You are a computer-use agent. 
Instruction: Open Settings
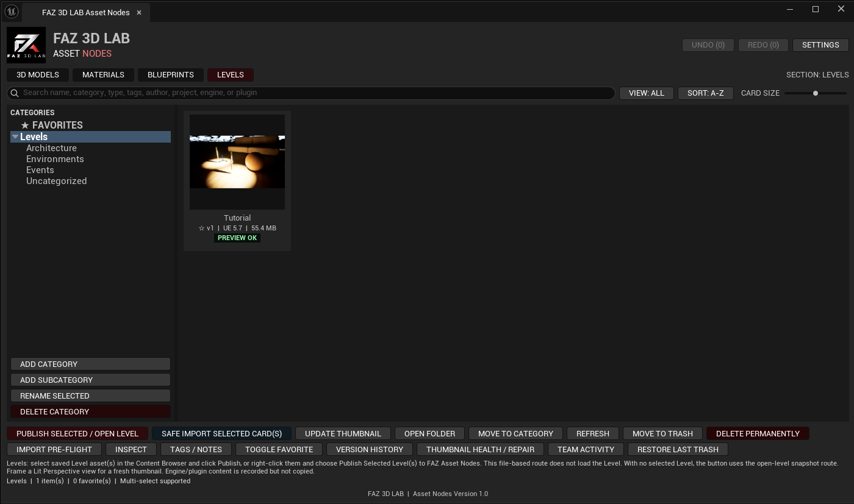coord(820,45)
